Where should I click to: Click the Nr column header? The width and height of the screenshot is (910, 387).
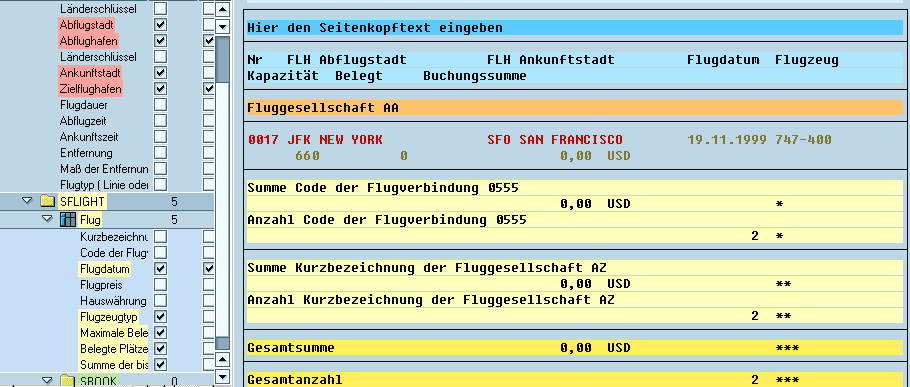(255, 60)
